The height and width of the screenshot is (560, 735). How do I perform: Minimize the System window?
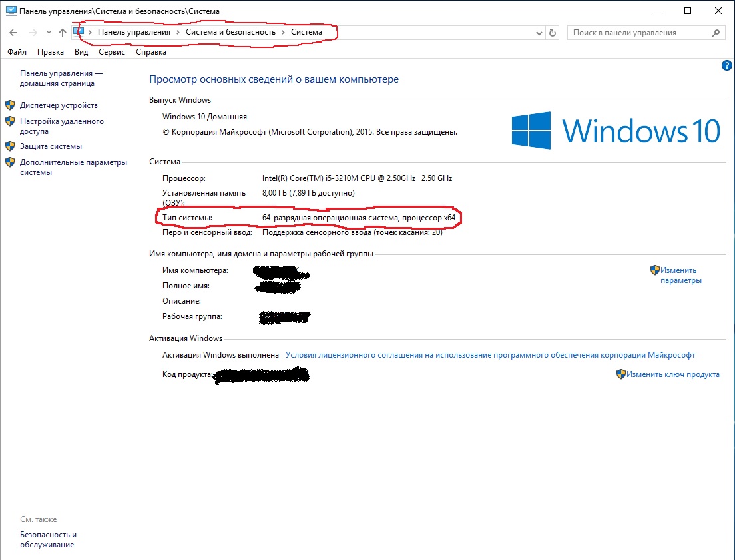point(658,11)
